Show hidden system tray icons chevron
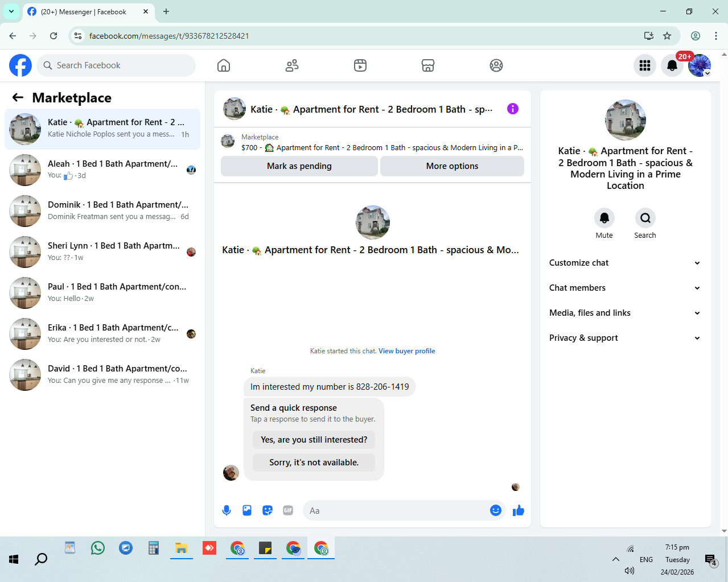 click(x=616, y=559)
